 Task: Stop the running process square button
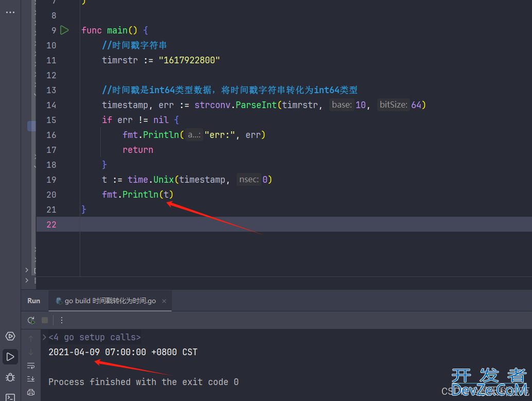[45, 320]
